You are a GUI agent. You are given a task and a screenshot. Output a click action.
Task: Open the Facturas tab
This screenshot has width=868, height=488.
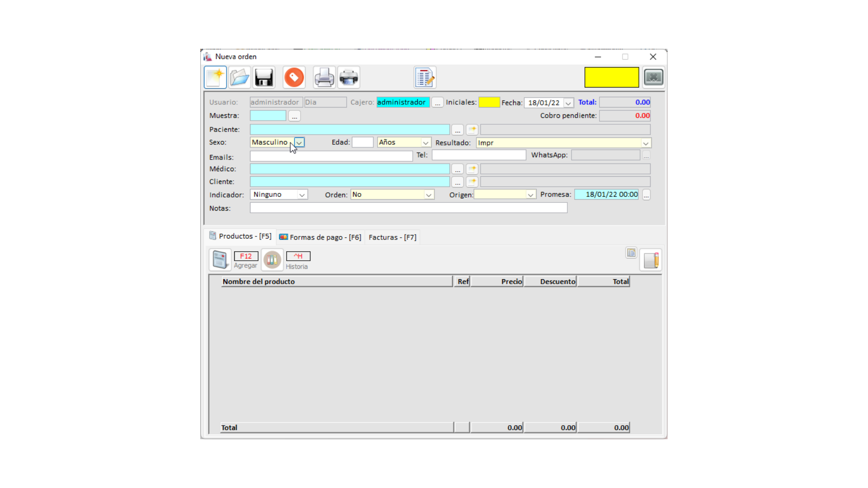tap(392, 237)
